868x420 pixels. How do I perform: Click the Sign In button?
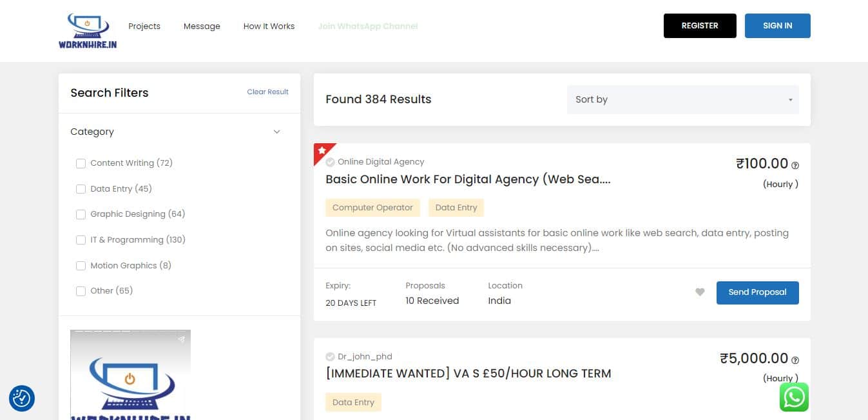tap(777, 26)
